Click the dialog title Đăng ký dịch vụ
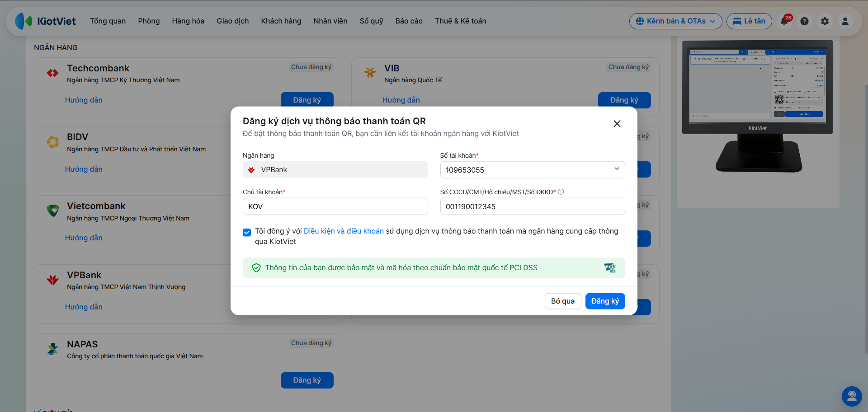Image resolution: width=868 pixels, height=412 pixels. click(x=334, y=121)
